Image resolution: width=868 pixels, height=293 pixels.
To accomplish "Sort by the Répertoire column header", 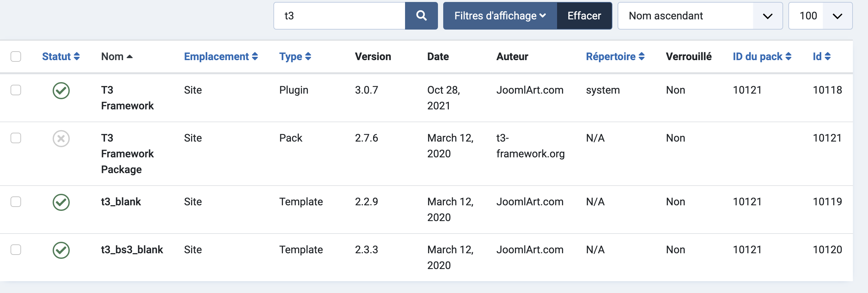I will click(615, 56).
